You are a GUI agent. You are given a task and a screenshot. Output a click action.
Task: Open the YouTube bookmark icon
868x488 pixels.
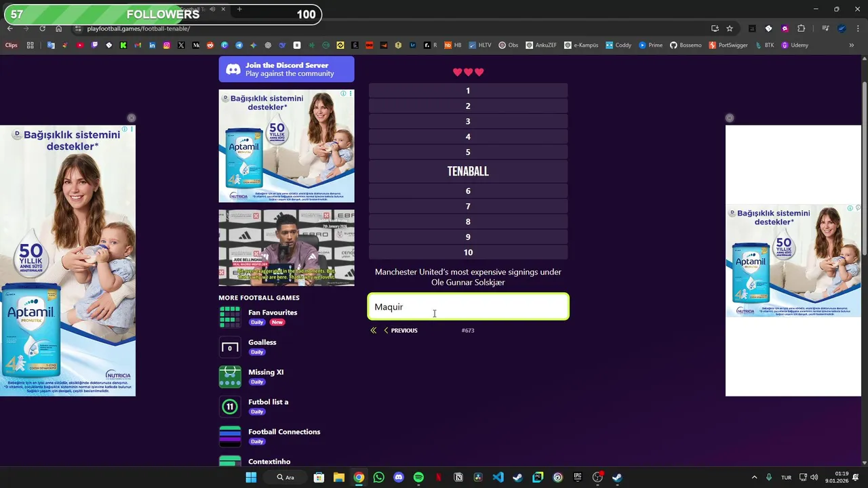coord(80,45)
